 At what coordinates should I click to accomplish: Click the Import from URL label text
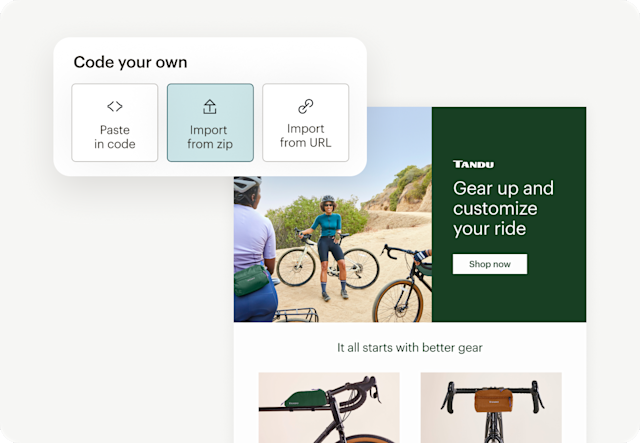tap(305, 136)
